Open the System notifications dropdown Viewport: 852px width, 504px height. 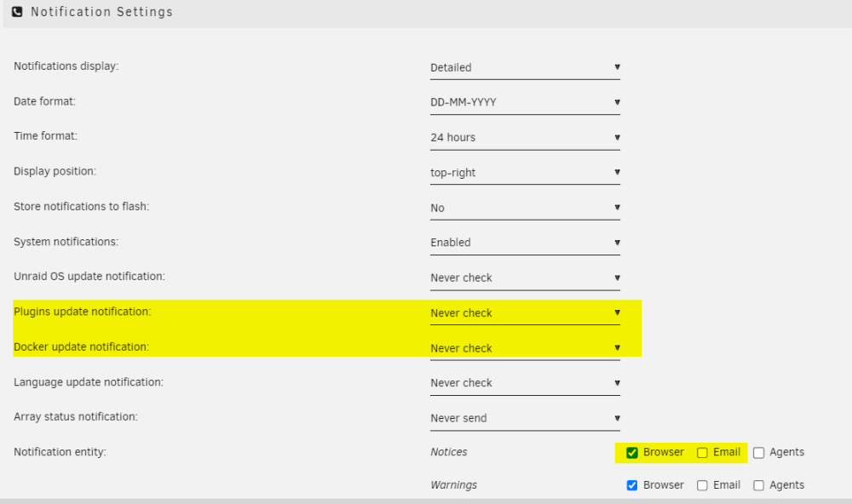tap(525, 243)
